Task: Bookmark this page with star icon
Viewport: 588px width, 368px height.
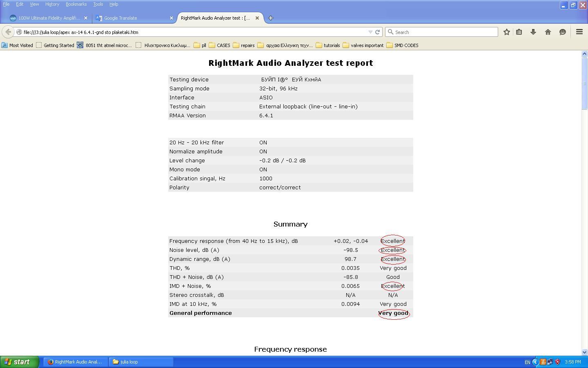Action: (x=507, y=32)
